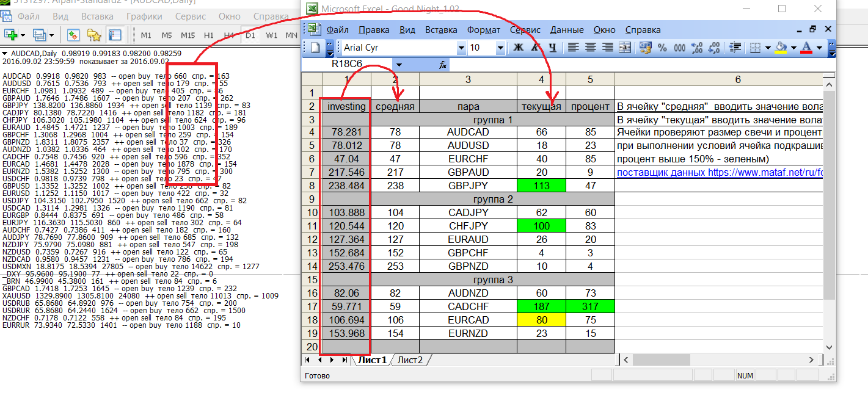
Task: Toggle bold (Ж) formatting in Excel
Action: pyautogui.click(x=519, y=48)
